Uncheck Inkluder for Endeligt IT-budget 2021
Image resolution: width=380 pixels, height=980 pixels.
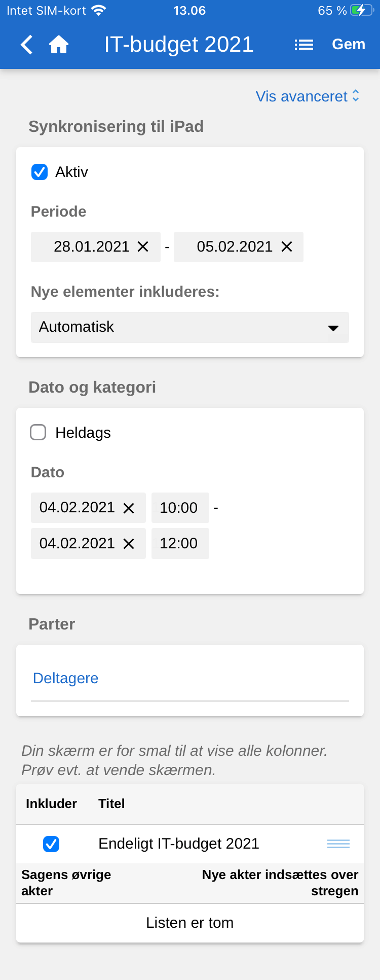51,844
